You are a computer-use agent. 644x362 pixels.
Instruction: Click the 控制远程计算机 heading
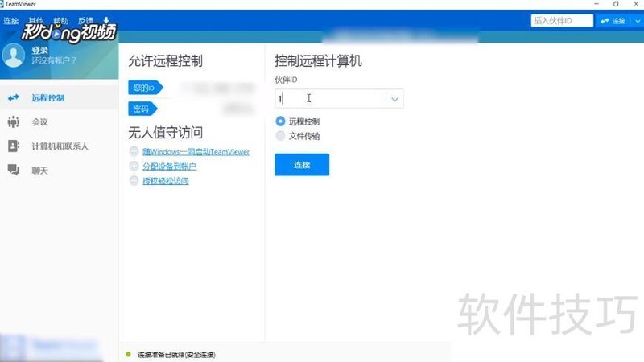pos(318,61)
